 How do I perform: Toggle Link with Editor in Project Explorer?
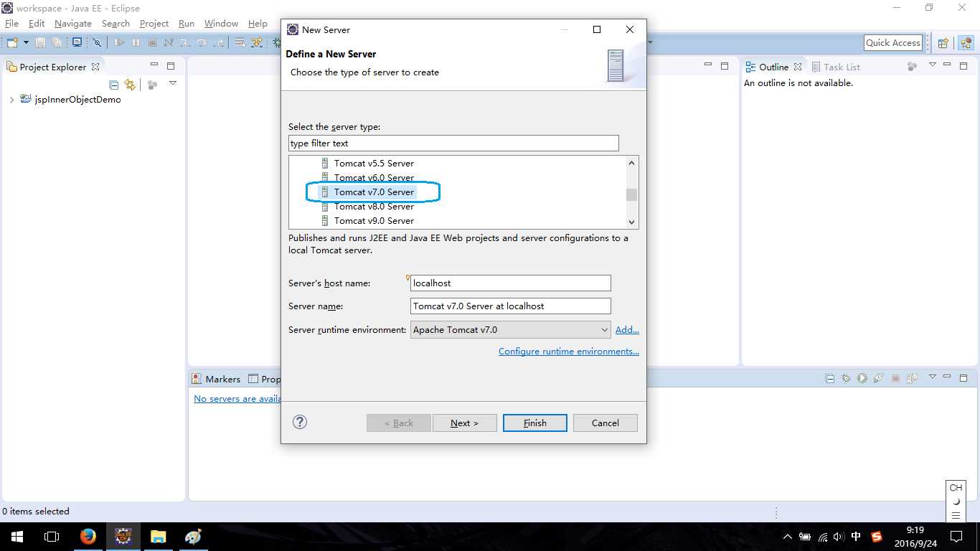tap(130, 85)
